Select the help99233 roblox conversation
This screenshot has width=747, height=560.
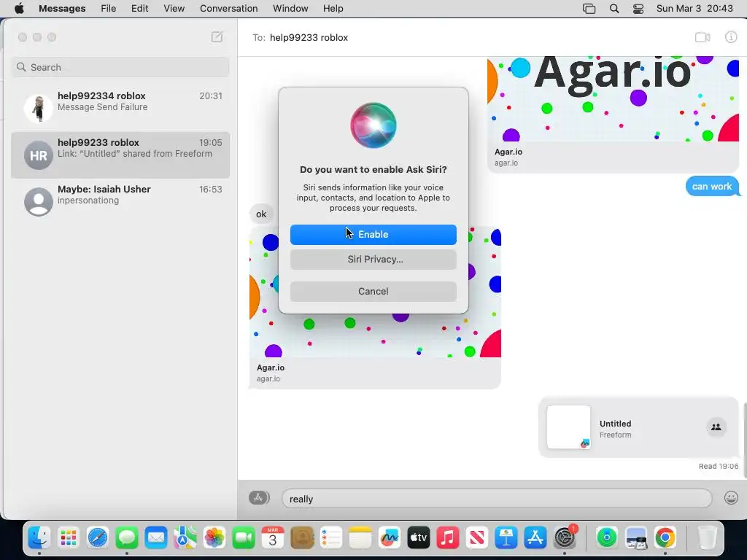(120, 155)
